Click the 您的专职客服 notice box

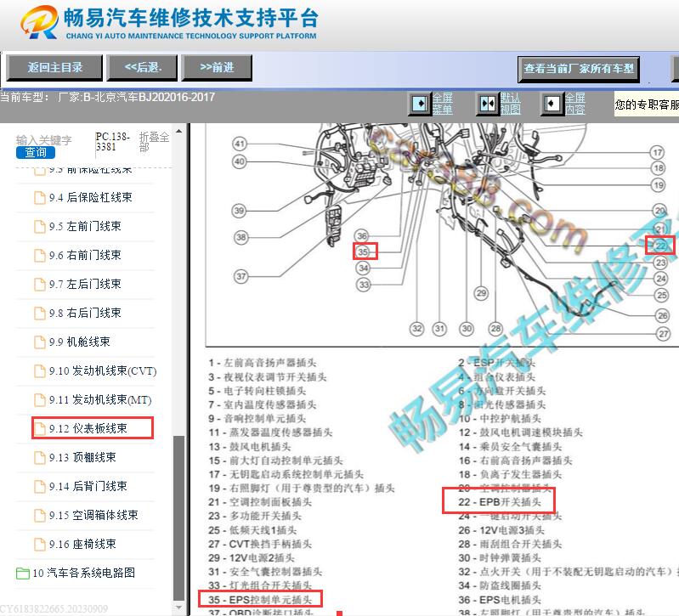click(x=647, y=105)
